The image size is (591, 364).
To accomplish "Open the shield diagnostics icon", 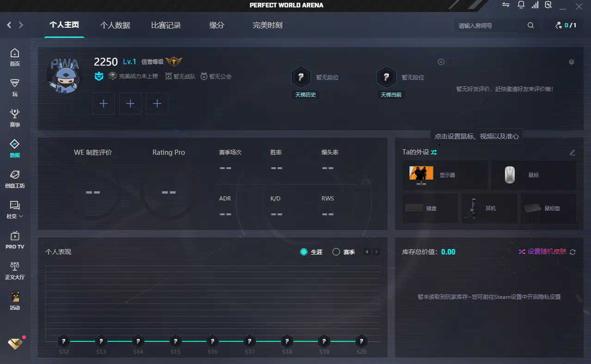I will (x=548, y=5).
